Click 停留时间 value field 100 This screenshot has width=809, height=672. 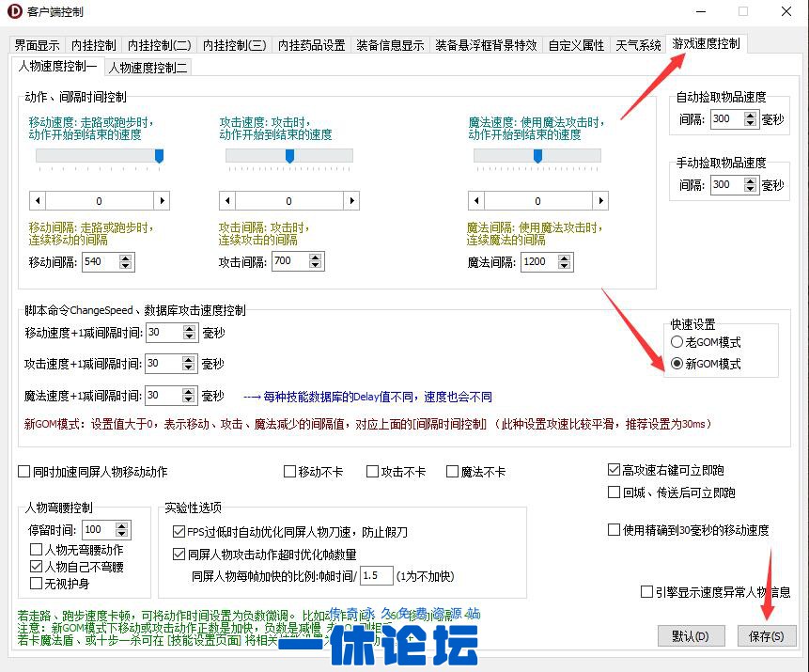[x=99, y=529]
